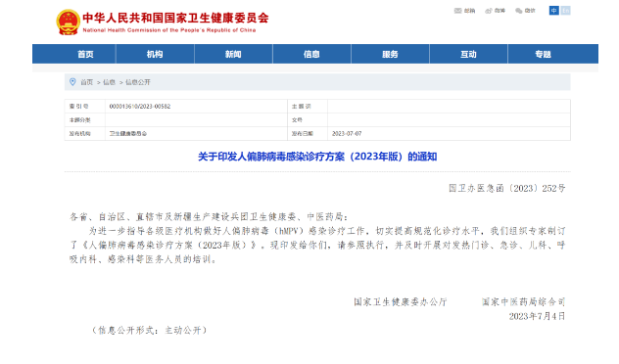This screenshot has width=619, height=364.
Task: Select the 信息 navigation tab
Action: [x=311, y=54]
